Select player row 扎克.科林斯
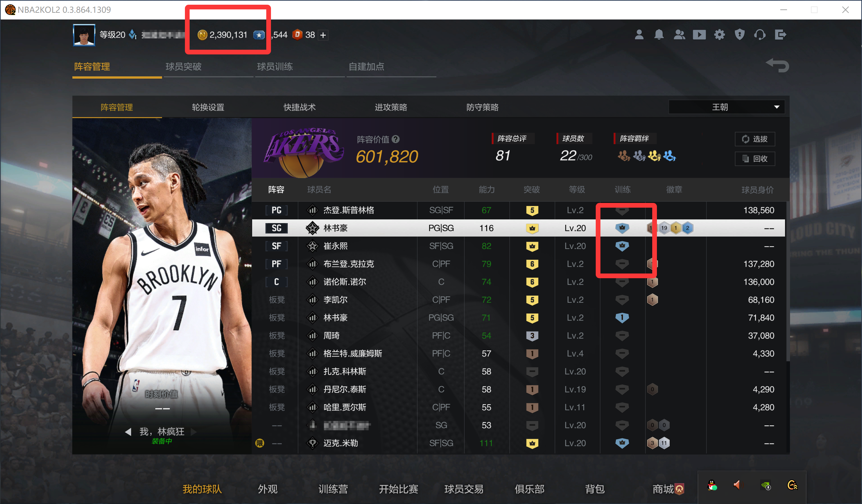Viewport: 862px width, 504px height. 518,371
